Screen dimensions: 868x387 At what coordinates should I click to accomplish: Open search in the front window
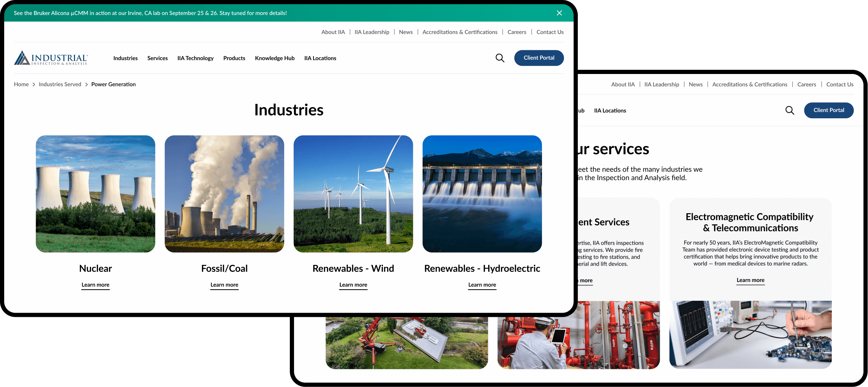[500, 58]
